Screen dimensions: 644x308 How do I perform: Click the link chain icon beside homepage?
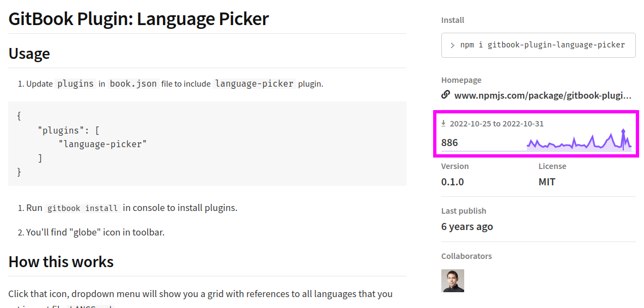[445, 95]
